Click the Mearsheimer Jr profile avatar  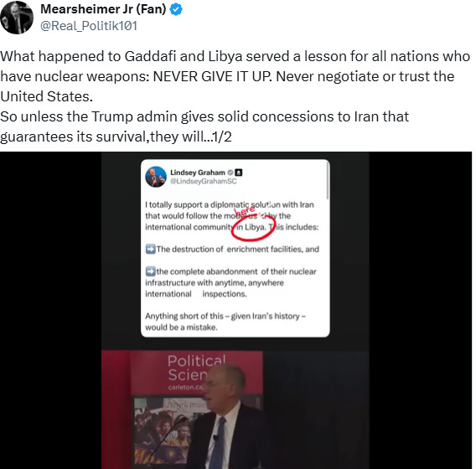point(17,18)
